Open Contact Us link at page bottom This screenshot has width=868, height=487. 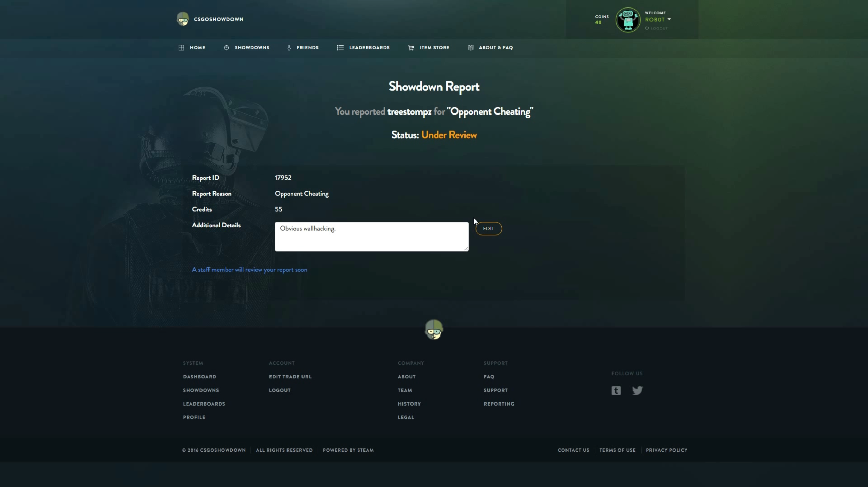point(573,450)
